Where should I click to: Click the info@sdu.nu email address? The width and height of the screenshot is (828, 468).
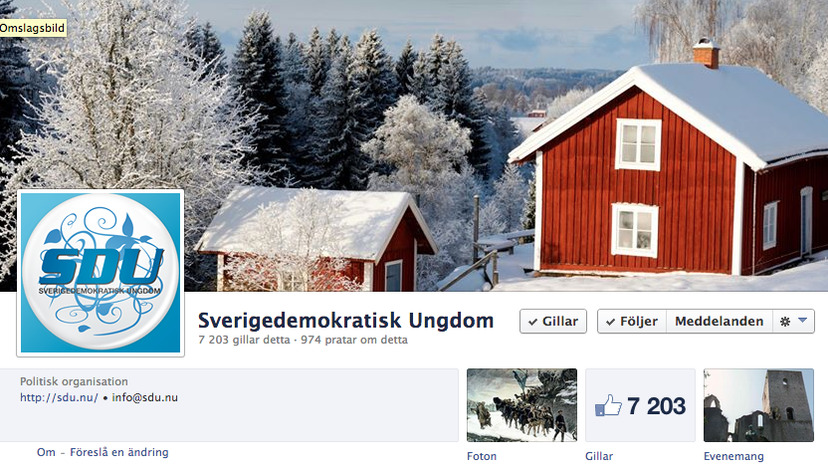tap(145, 397)
